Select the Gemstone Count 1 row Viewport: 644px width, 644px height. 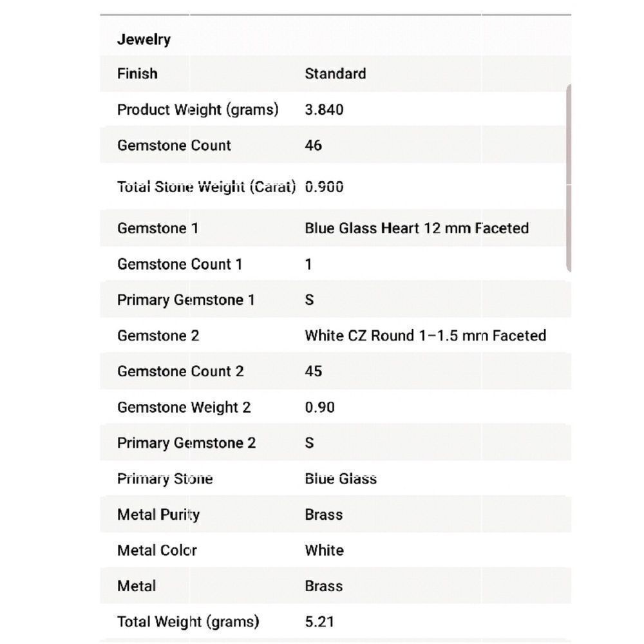point(335,264)
